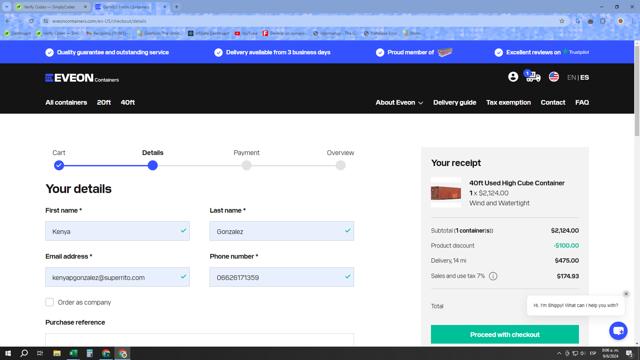This screenshot has height=360, width=640.
Task: Open the delivery truck cart icon
Action: [x=533, y=76]
